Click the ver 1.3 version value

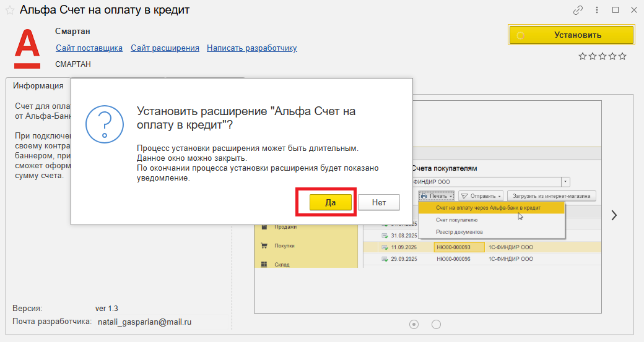click(107, 309)
